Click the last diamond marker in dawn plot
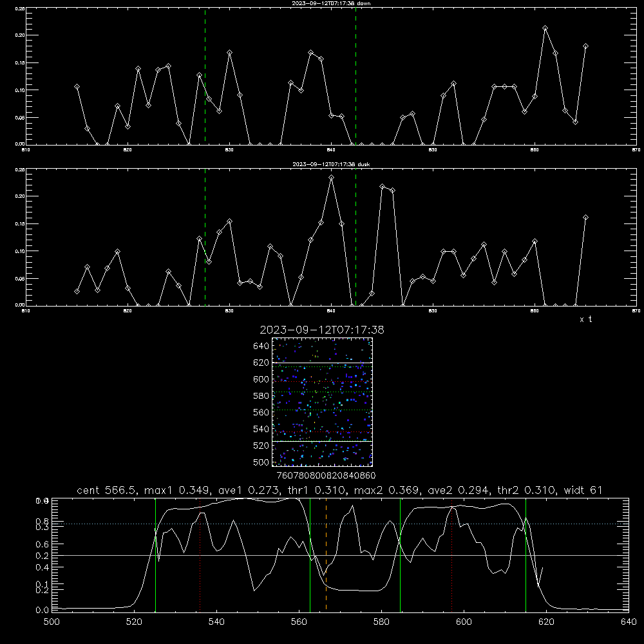Screen dimensions: 644x644 [x=585, y=46]
